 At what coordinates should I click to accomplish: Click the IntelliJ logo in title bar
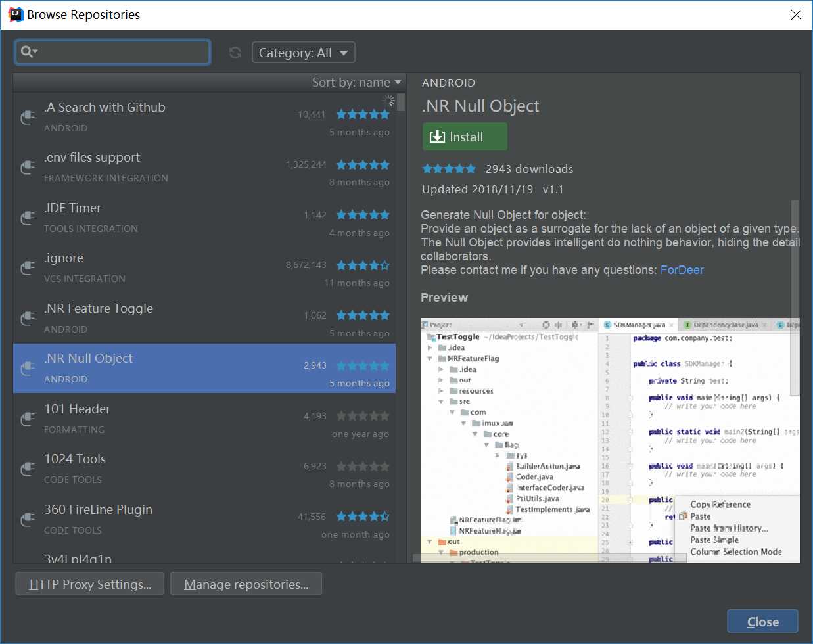[x=15, y=14]
